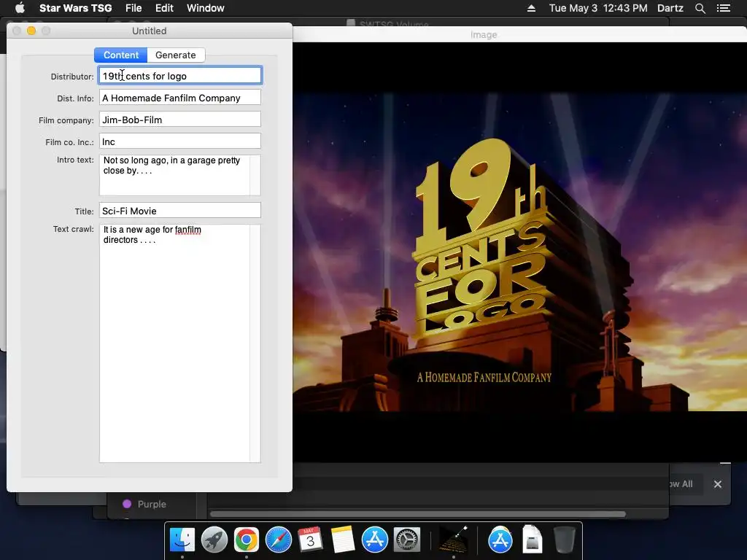This screenshot has width=747, height=560.
Task: Select the Purple tag in background window
Action: [x=145, y=504]
